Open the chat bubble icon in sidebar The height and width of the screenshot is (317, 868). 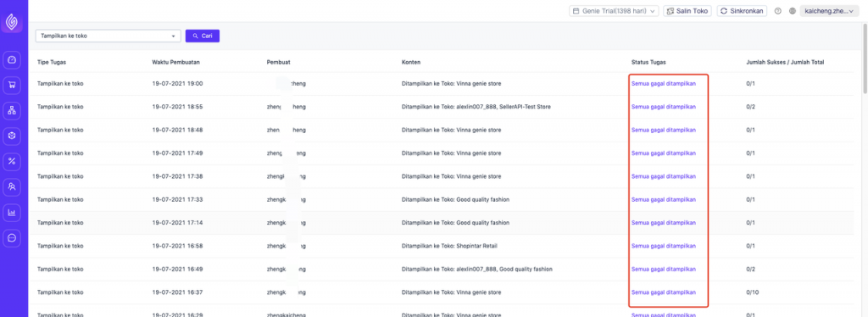pos(12,237)
